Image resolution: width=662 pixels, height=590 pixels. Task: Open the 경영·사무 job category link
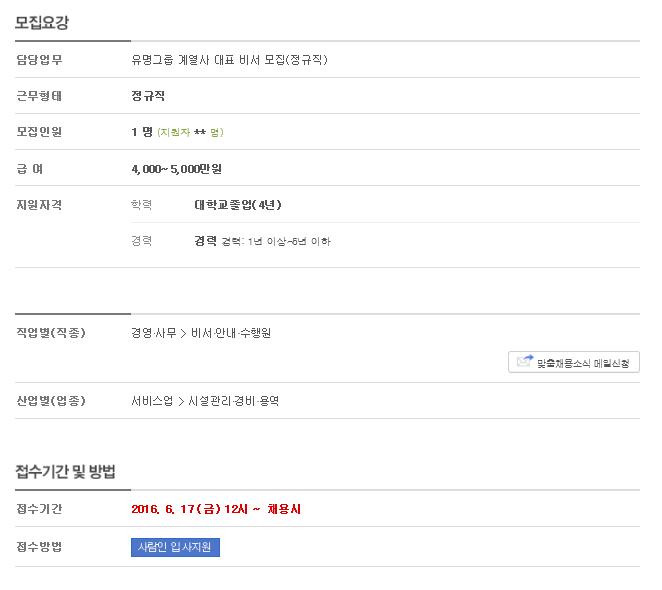click(153, 333)
